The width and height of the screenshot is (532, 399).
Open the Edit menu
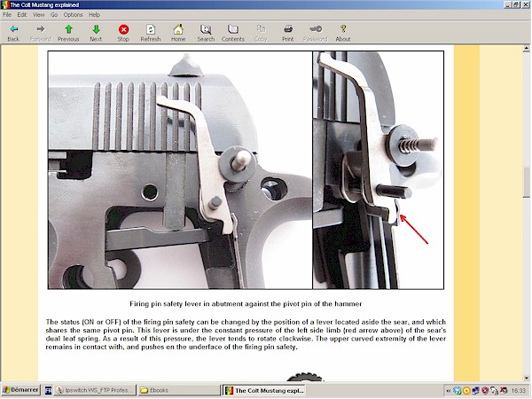22,14
